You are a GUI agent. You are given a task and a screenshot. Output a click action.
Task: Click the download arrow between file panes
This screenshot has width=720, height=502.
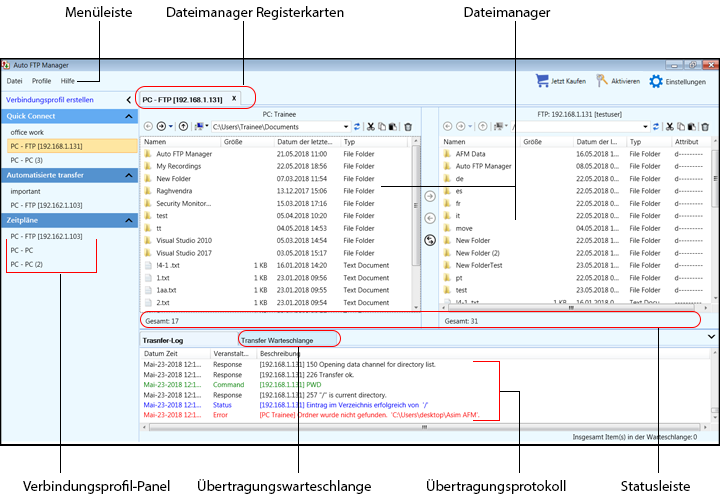coord(429,217)
